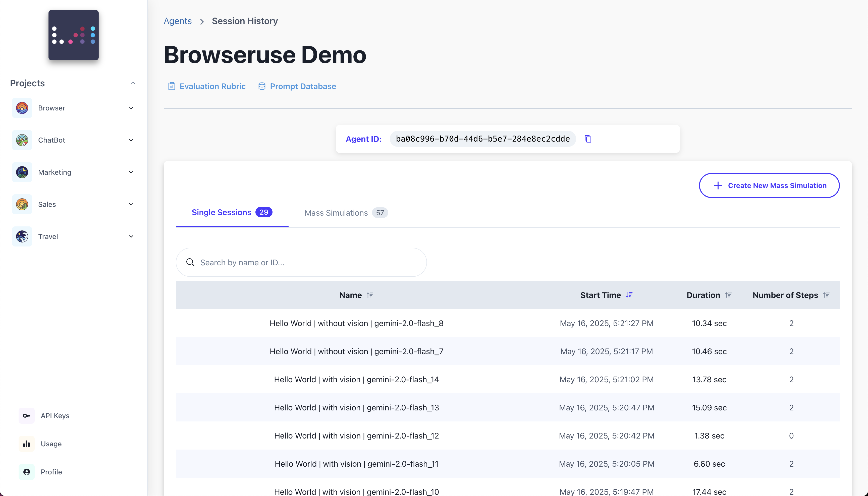Viewport: 868px width, 496px height.
Task: Copy the Agent ID to clipboard
Action: tap(588, 139)
